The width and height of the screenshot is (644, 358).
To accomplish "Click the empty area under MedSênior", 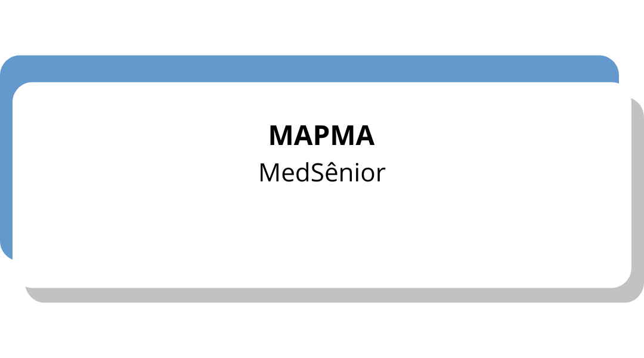I will click(x=322, y=233).
